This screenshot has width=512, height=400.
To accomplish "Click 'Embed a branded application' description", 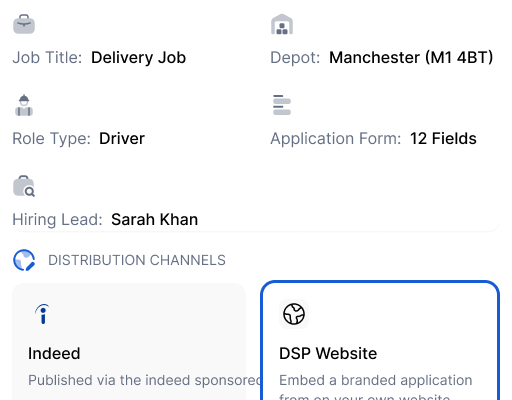I will 376,380.
